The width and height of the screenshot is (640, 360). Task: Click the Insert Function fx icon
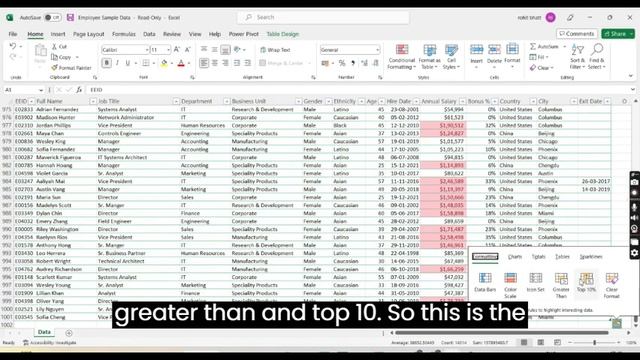point(79,90)
